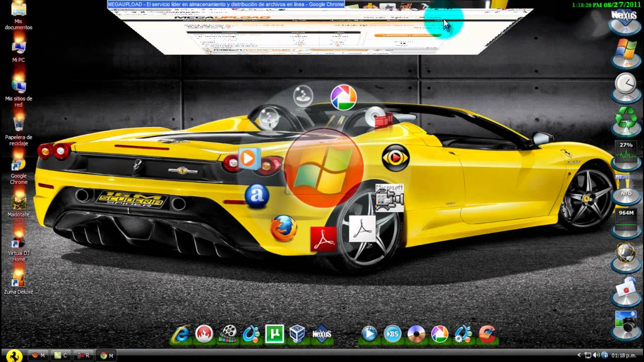This screenshot has height=362, width=644.
Task: Switch to the Chrome taskbar button
Action: (106, 355)
